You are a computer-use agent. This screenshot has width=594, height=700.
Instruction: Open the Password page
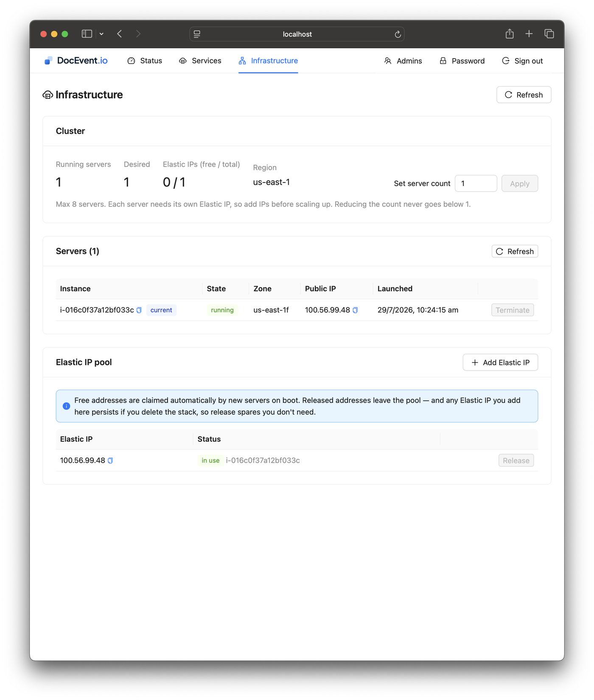pos(462,61)
